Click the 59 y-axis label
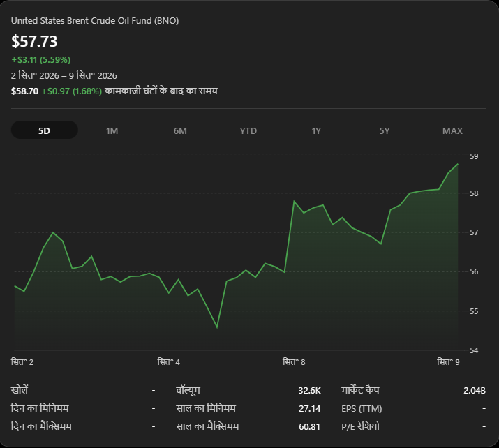The width and height of the screenshot is (499, 448). click(x=474, y=156)
